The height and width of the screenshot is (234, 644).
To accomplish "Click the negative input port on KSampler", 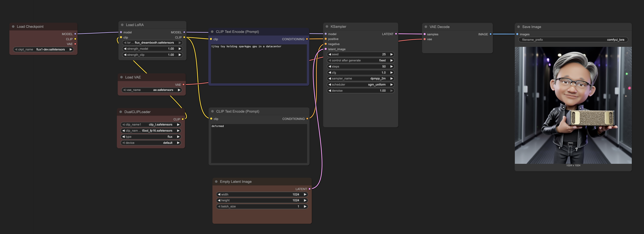I will pyautogui.click(x=325, y=44).
